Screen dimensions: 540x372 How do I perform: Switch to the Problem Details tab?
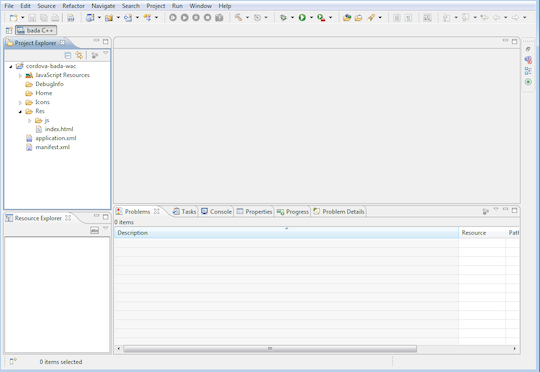coord(339,211)
